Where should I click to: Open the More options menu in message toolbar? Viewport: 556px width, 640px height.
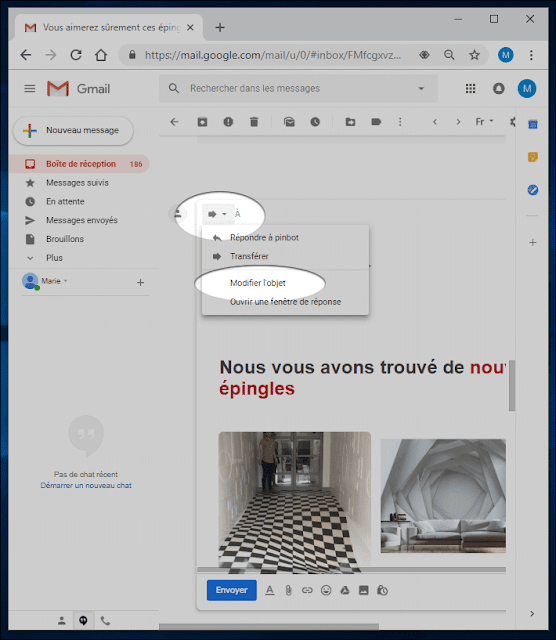point(400,122)
